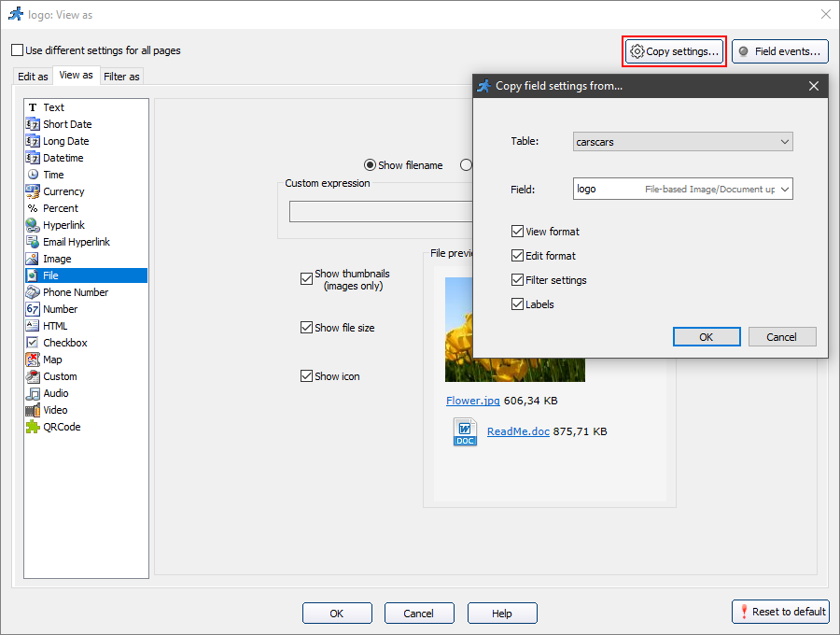Choose the Image field type

pos(54,258)
